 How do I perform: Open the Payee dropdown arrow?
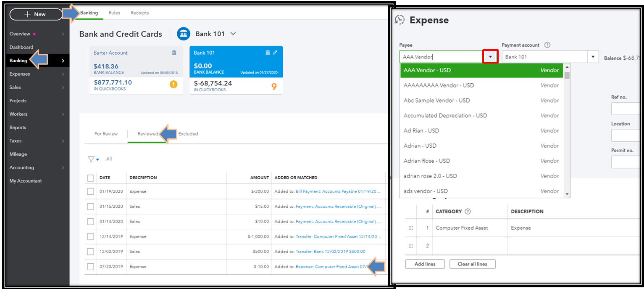pos(490,57)
